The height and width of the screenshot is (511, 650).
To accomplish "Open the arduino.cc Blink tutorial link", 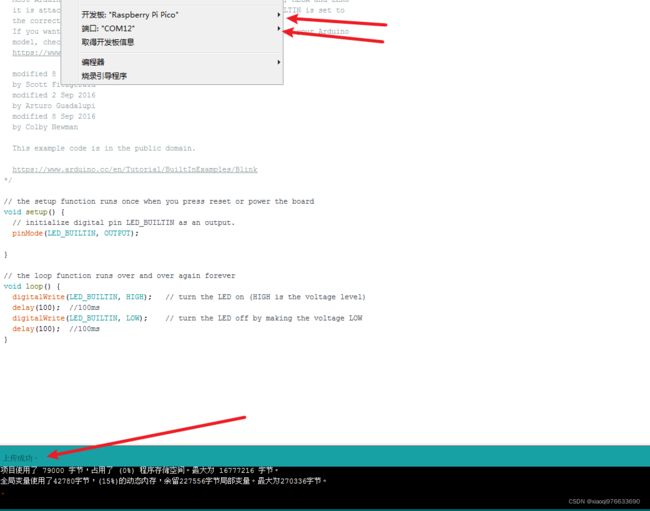I will 135,170.
